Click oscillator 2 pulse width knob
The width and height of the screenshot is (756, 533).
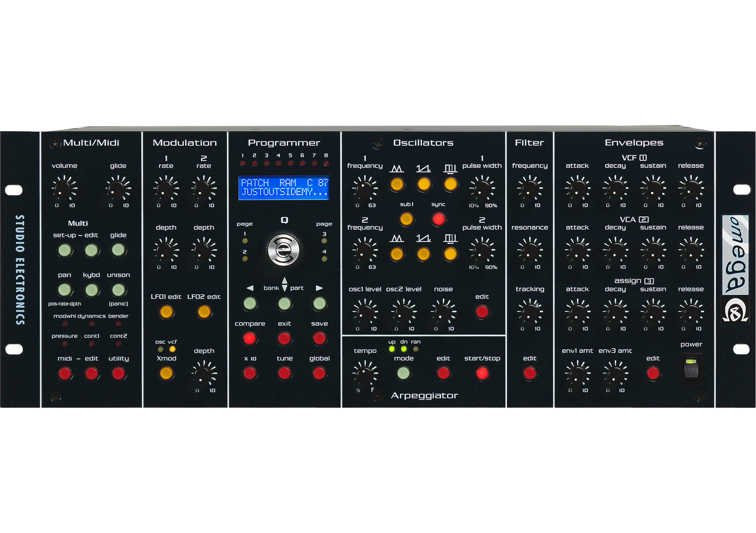[482, 250]
